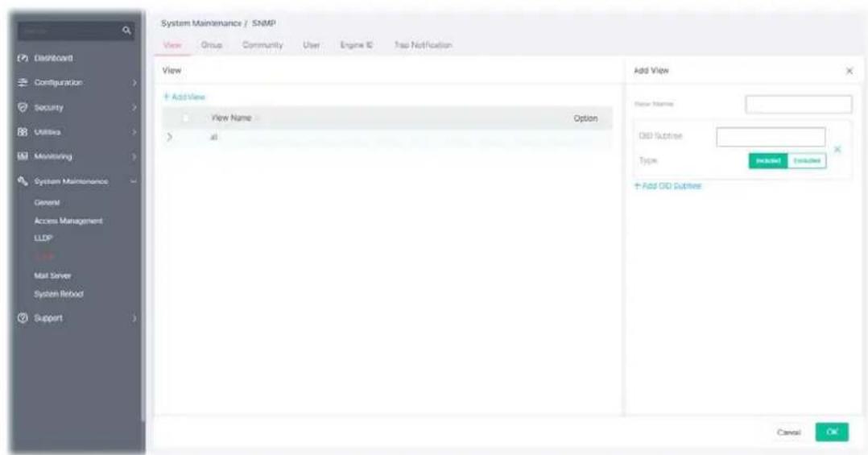The image size is (868, 455).
Task: Expand the Monitoring menu chevron
Action: 134,157
